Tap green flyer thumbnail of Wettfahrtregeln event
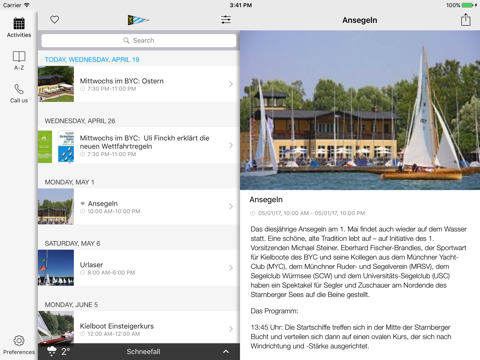 coord(45,147)
